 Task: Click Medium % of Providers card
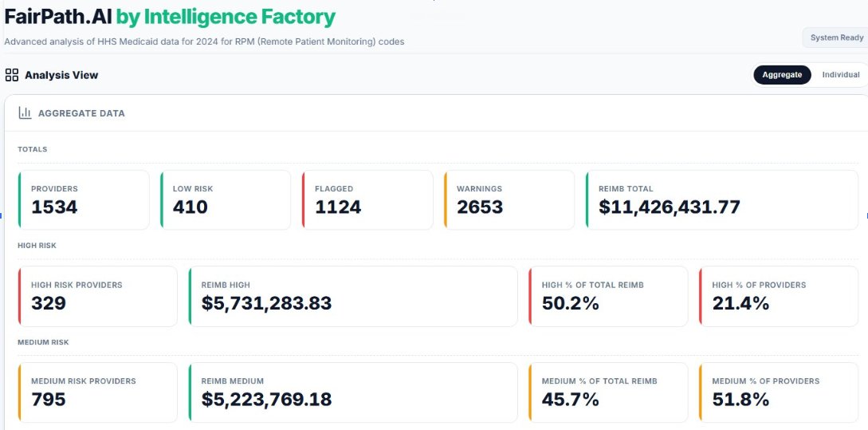click(779, 393)
